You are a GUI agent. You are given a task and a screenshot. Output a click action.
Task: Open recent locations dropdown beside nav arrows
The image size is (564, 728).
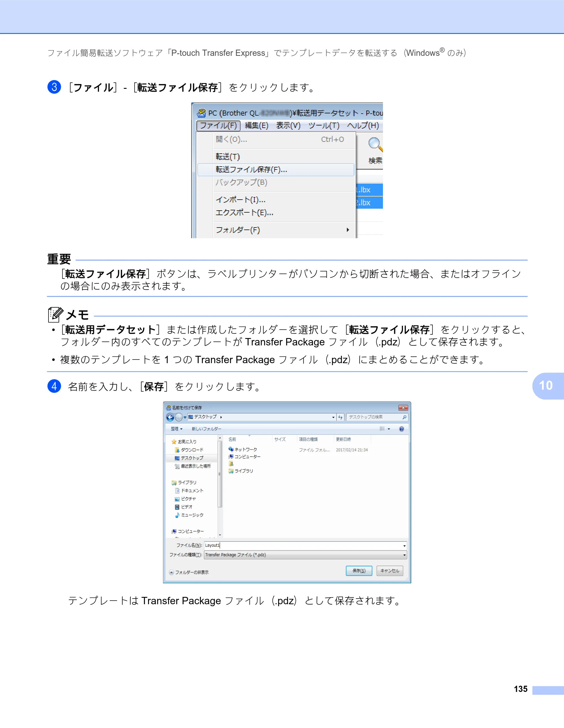pyautogui.click(x=185, y=417)
